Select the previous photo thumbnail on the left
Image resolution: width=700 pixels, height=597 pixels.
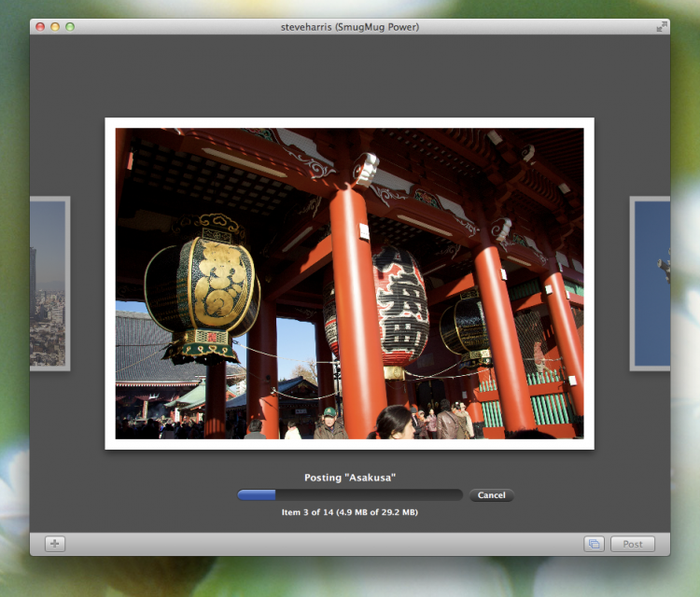(49, 283)
